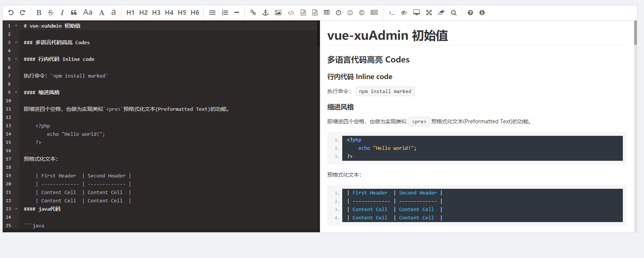This screenshot has height=258, width=644.
Task: Click '#### java代码' line in editor
Action: (42, 209)
